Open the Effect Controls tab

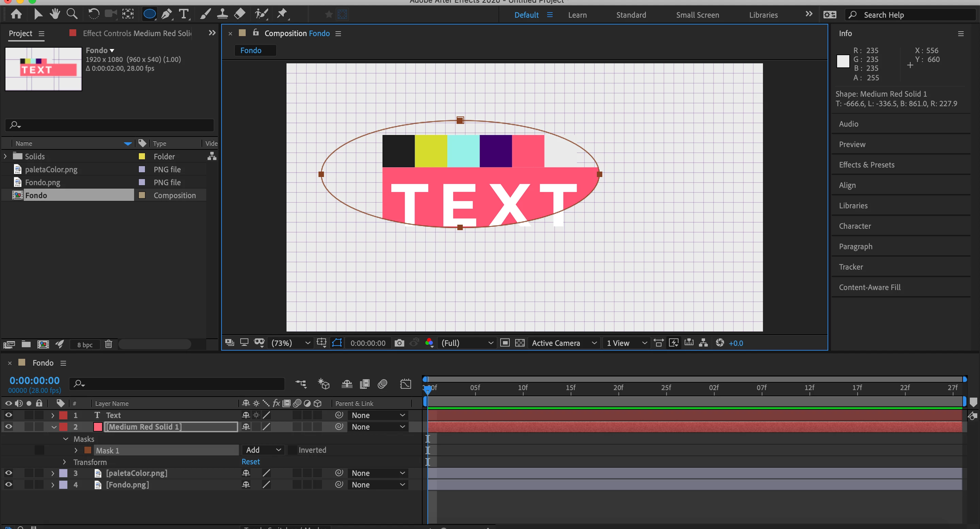[137, 33]
